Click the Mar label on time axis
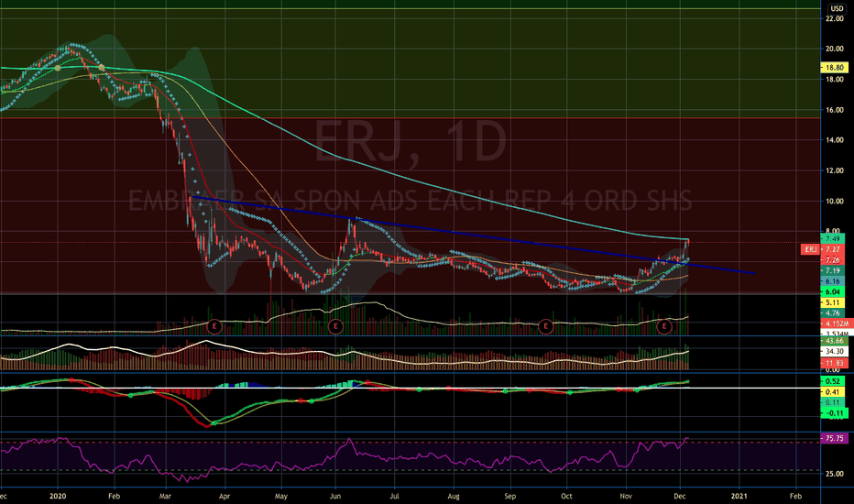 click(165, 497)
